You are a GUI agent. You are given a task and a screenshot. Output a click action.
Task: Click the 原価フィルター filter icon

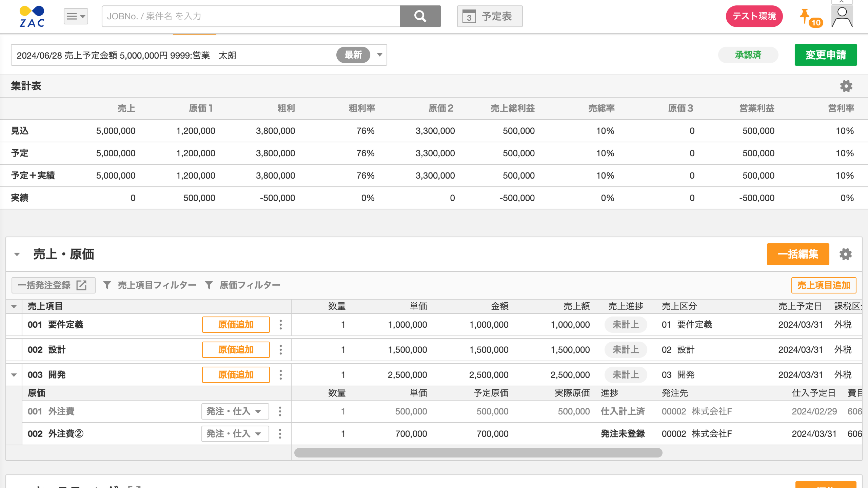click(209, 285)
